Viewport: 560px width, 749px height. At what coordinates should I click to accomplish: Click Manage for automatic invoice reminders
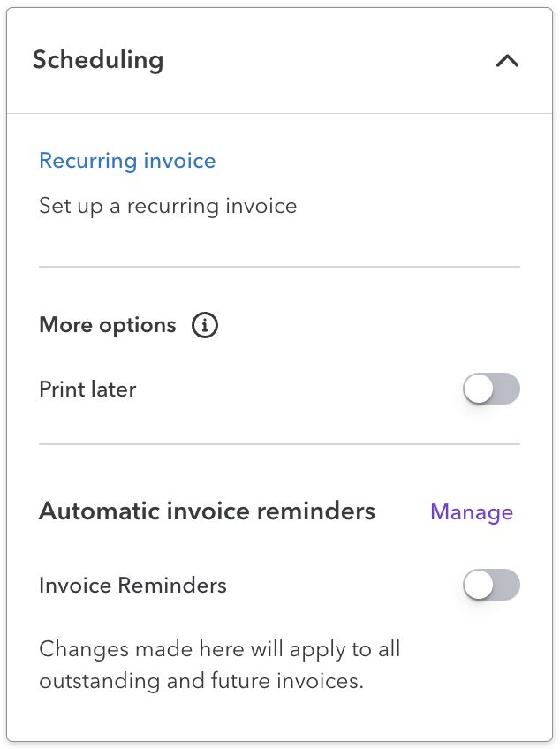(x=472, y=511)
